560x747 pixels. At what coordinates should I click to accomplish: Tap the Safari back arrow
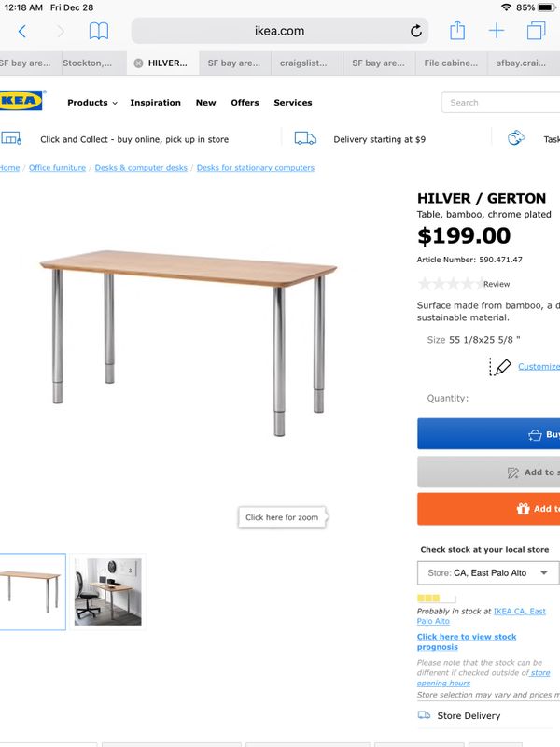[21, 32]
